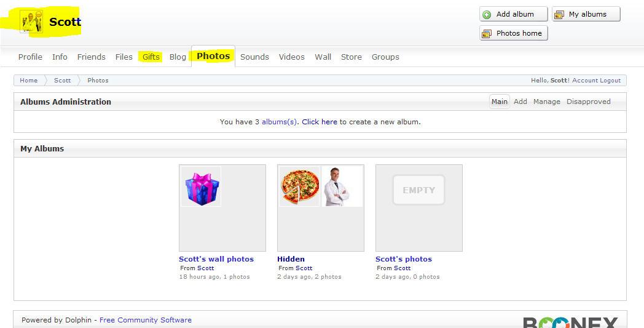Open the Free Community Software link
The width and height of the screenshot is (644, 328).
coord(145,320)
